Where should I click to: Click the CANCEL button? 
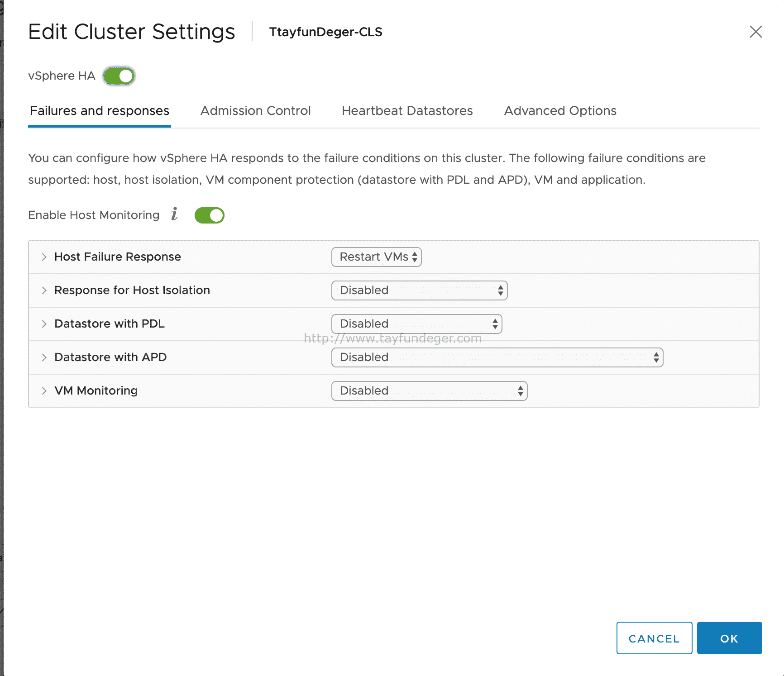654,638
